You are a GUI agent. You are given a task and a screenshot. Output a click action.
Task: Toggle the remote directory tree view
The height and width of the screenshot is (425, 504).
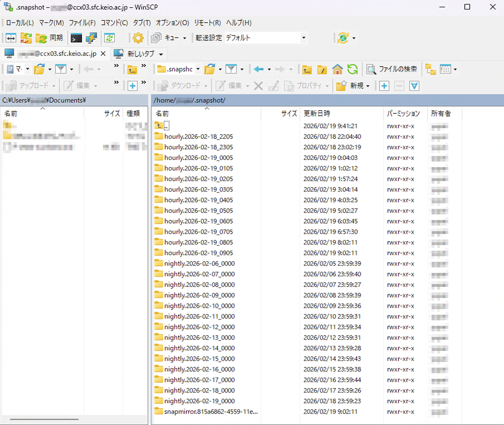(x=430, y=69)
